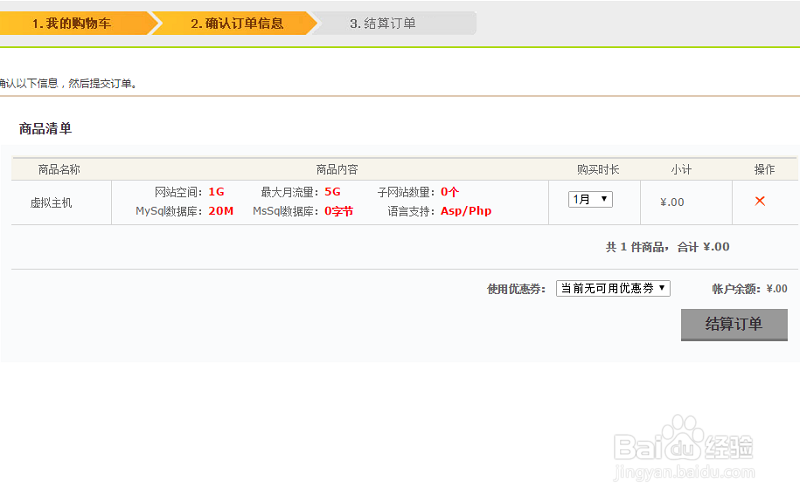Click the 商品内容 column header
This screenshot has width=800, height=500.
(x=337, y=169)
